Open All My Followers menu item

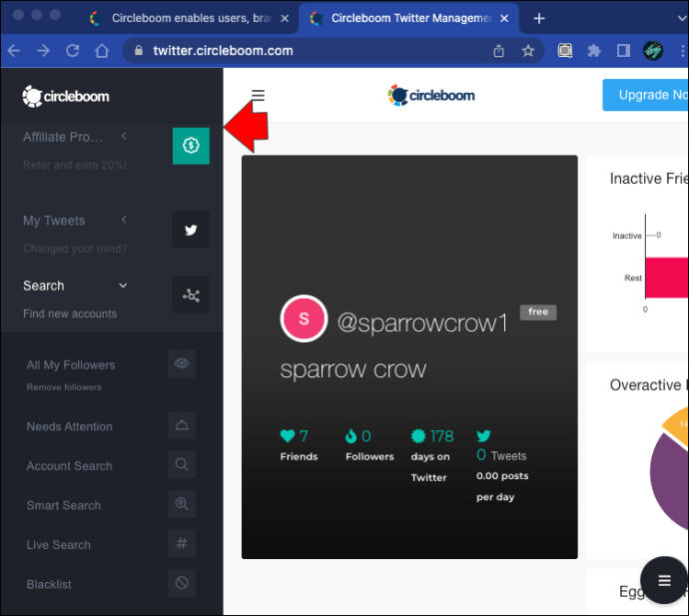[x=71, y=365]
